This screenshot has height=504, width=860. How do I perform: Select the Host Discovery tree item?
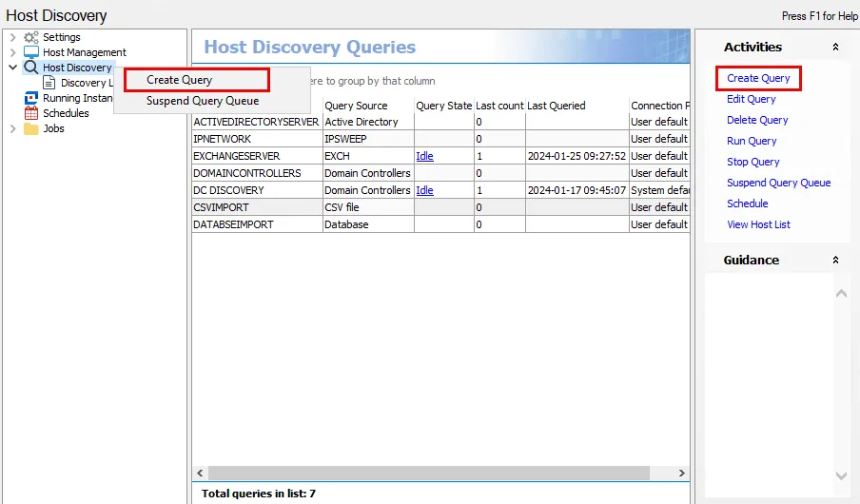point(77,68)
